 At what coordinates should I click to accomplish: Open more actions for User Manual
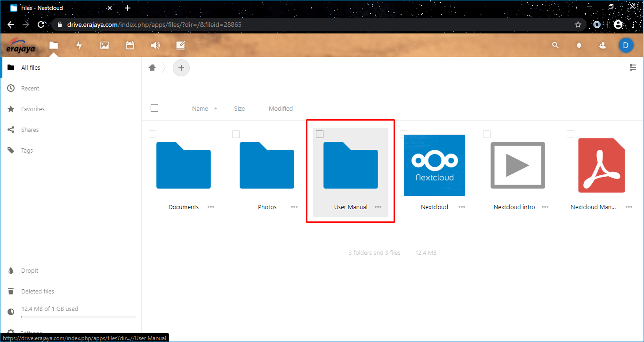378,207
